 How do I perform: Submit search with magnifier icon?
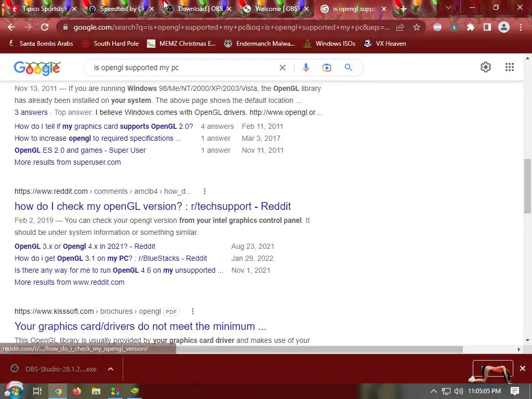(348, 68)
